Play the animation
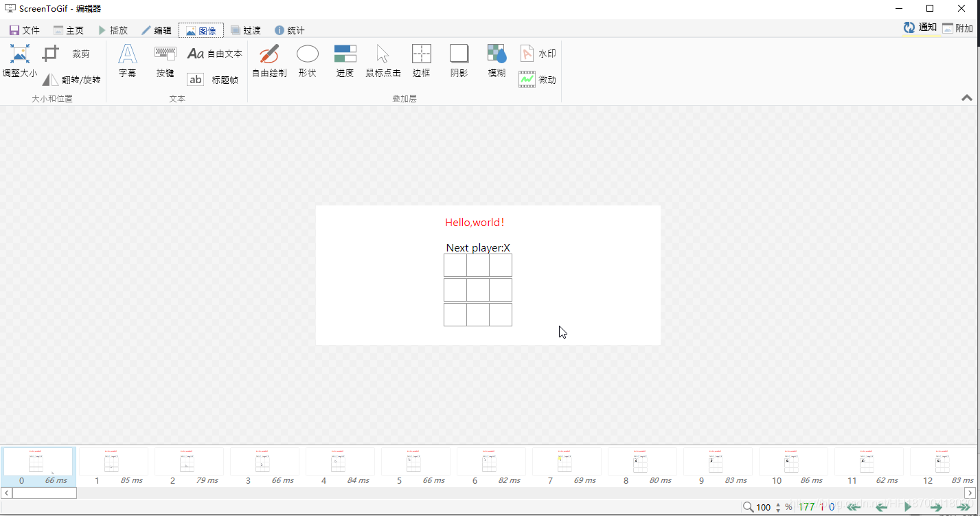This screenshot has height=516, width=980. 908,507
